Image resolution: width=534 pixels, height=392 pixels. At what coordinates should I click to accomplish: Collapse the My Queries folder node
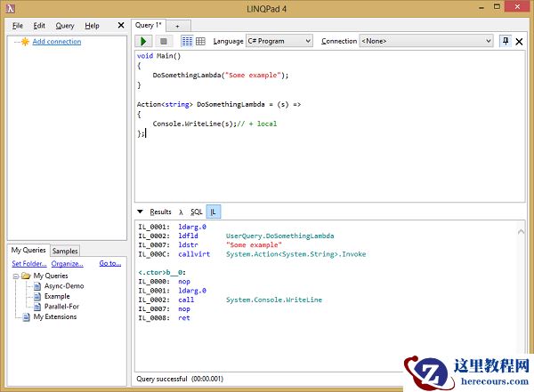pos(16,276)
